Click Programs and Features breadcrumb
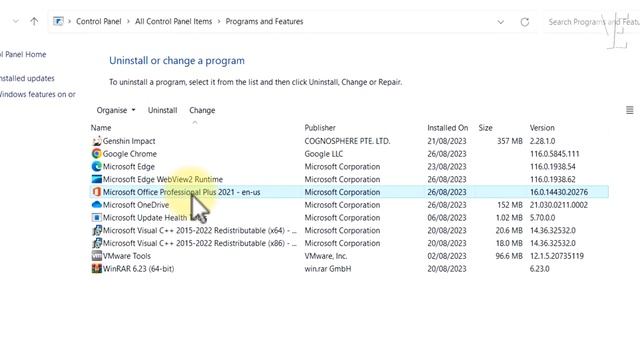The height and width of the screenshot is (360, 640). click(x=264, y=21)
